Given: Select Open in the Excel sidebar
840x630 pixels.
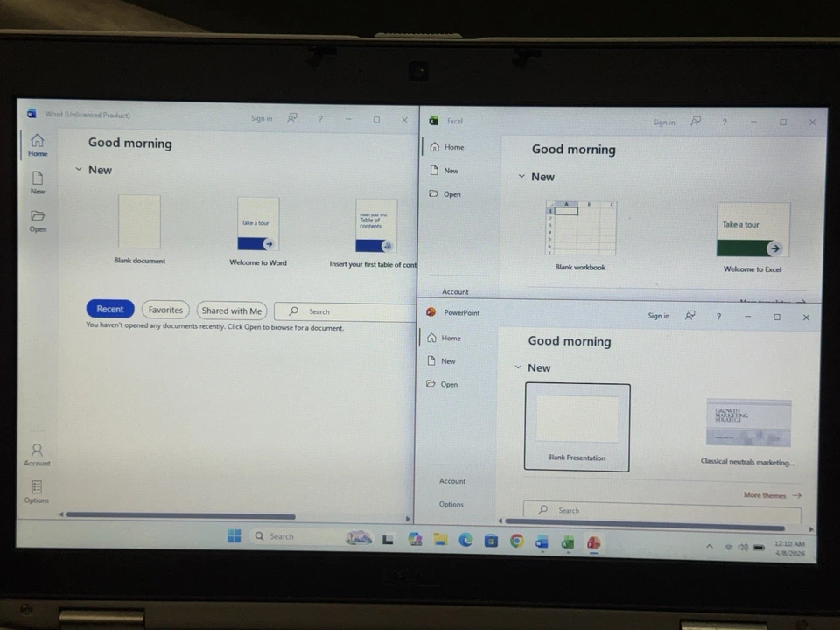Looking at the screenshot, I should (x=445, y=194).
